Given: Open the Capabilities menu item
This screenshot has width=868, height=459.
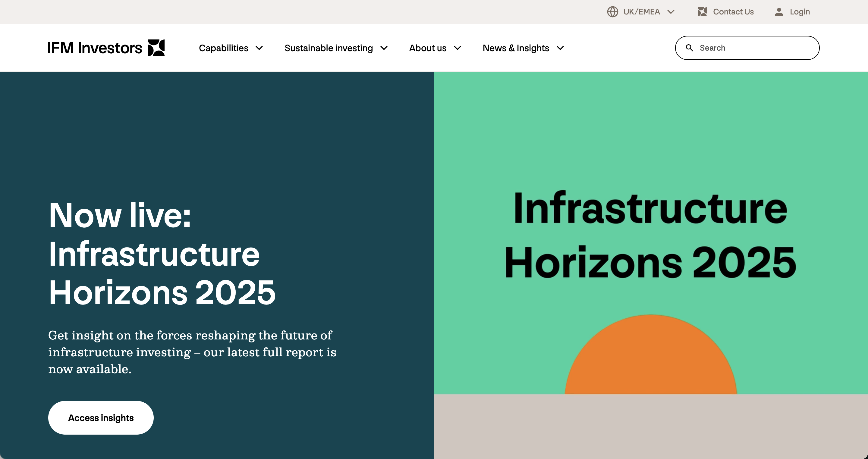Looking at the screenshot, I should 223,48.
